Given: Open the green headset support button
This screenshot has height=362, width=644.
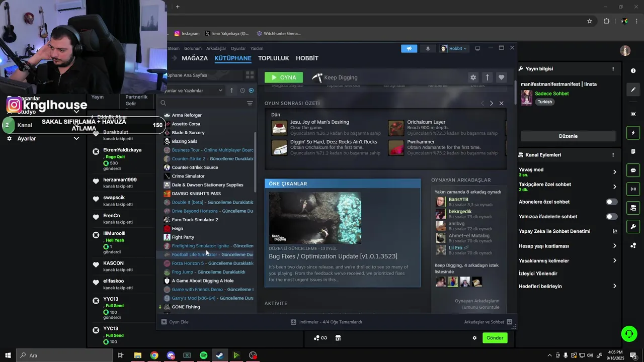Looking at the screenshot, I should (628, 333).
